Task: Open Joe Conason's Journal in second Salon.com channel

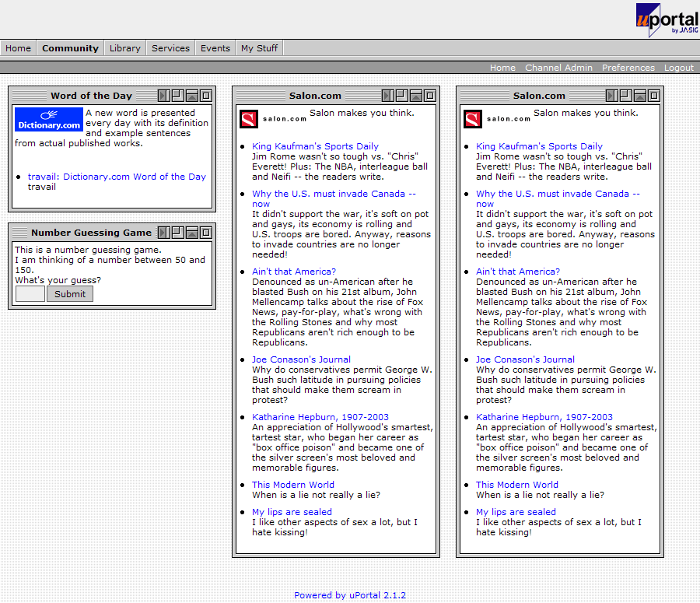Action: [x=526, y=359]
